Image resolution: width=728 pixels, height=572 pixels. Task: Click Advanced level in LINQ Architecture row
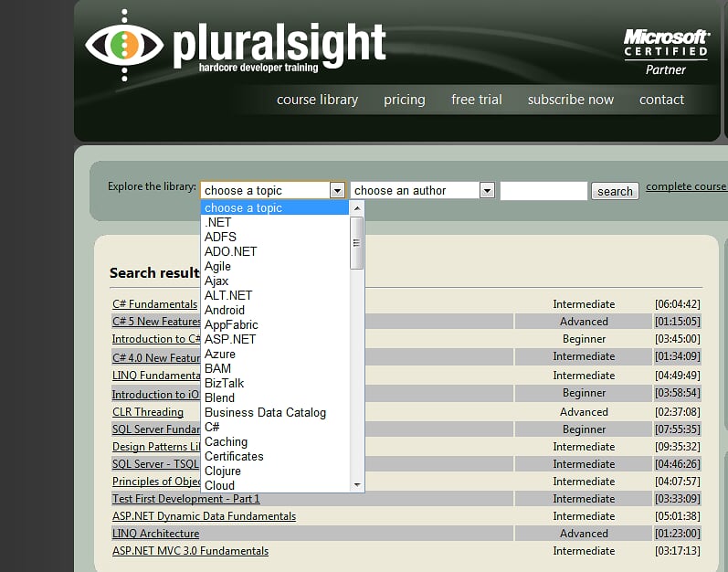click(584, 534)
